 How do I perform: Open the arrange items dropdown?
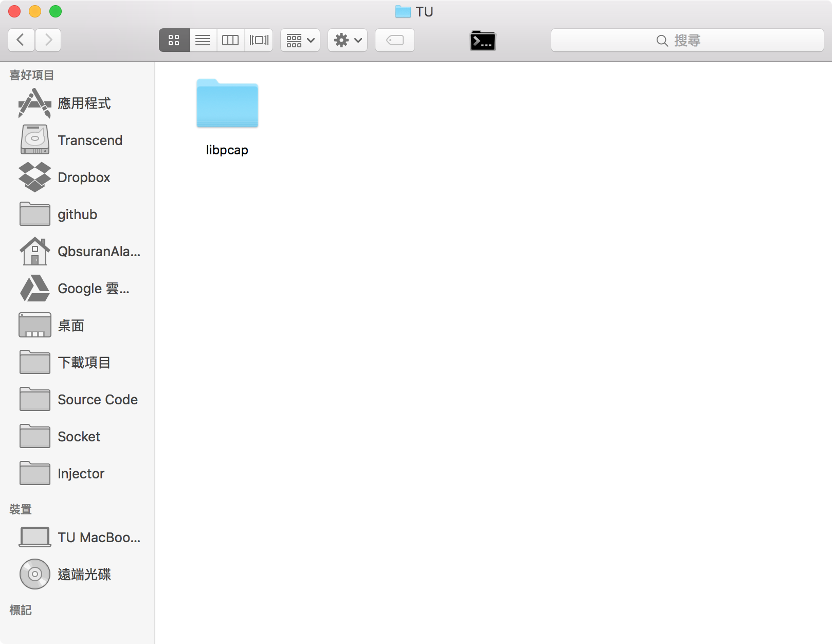pos(300,40)
